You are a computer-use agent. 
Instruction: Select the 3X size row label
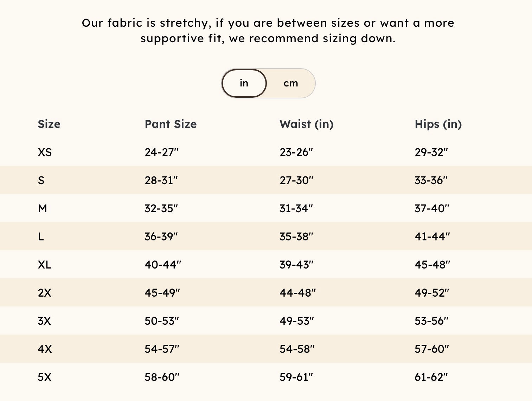[44, 321]
